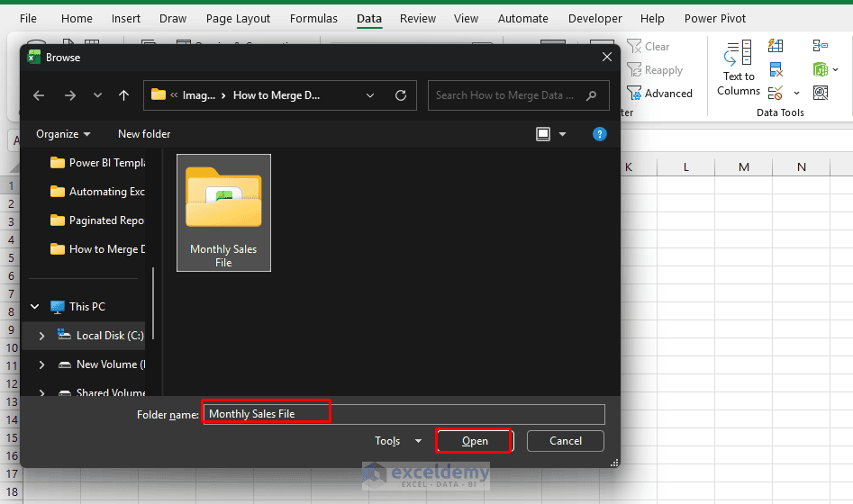
Task: Click the Clear filter icon in ribbon
Action: coord(634,46)
